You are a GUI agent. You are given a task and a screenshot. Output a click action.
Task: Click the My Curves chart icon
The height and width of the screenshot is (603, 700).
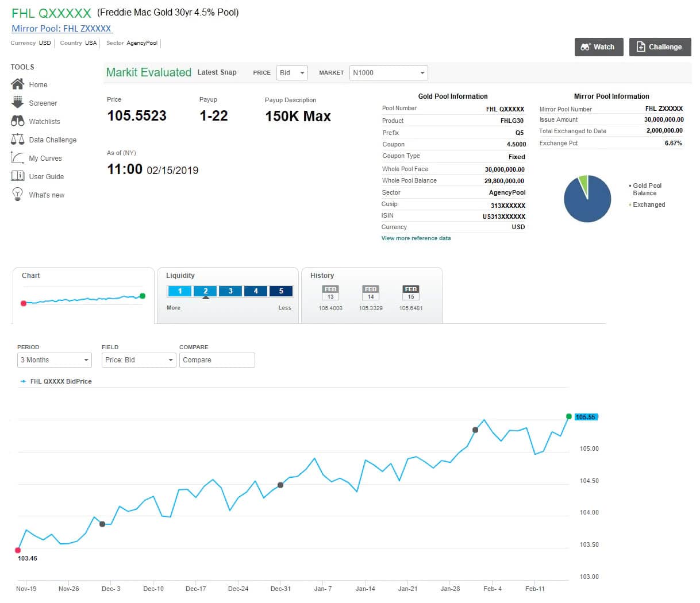(17, 157)
